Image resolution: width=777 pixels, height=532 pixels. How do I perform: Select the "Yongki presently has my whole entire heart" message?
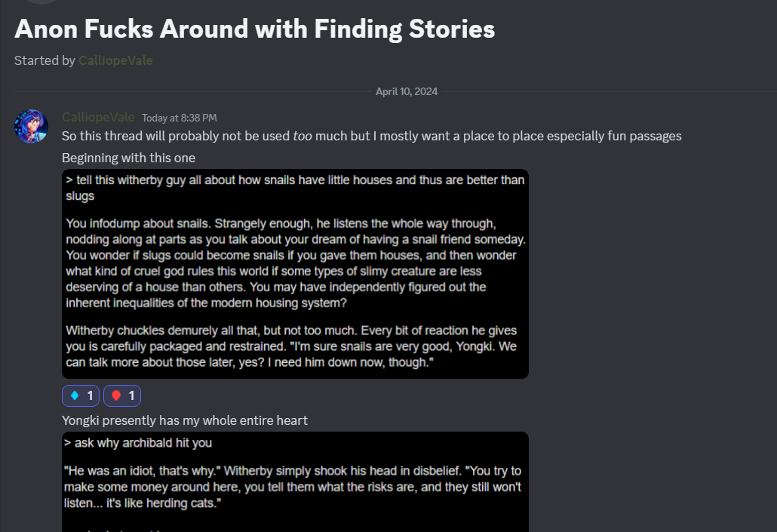tap(185, 420)
